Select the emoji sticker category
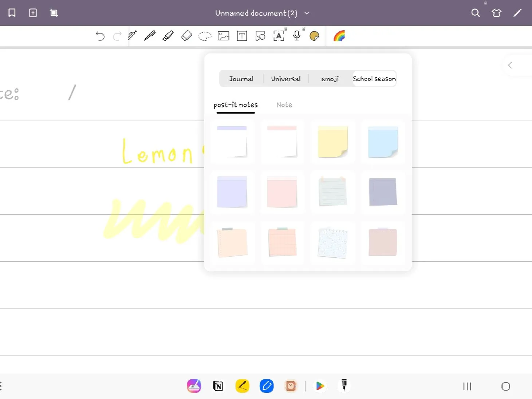Screen dimensions: 532x399 tap(329, 79)
